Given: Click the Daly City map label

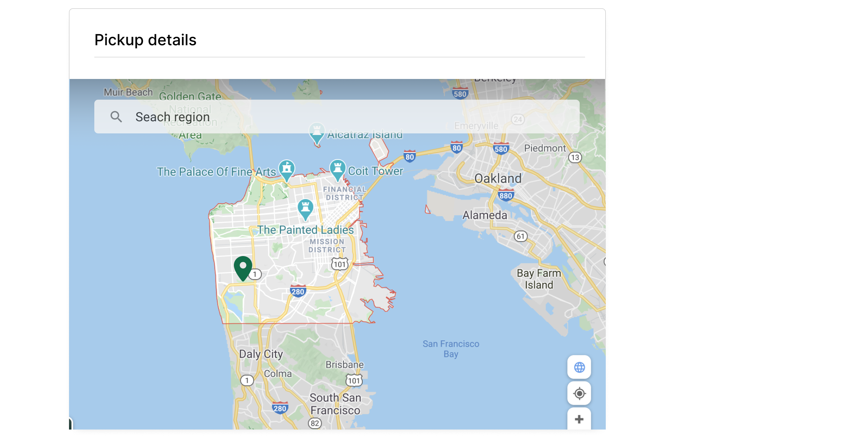Looking at the screenshot, I should coord(261,354).
